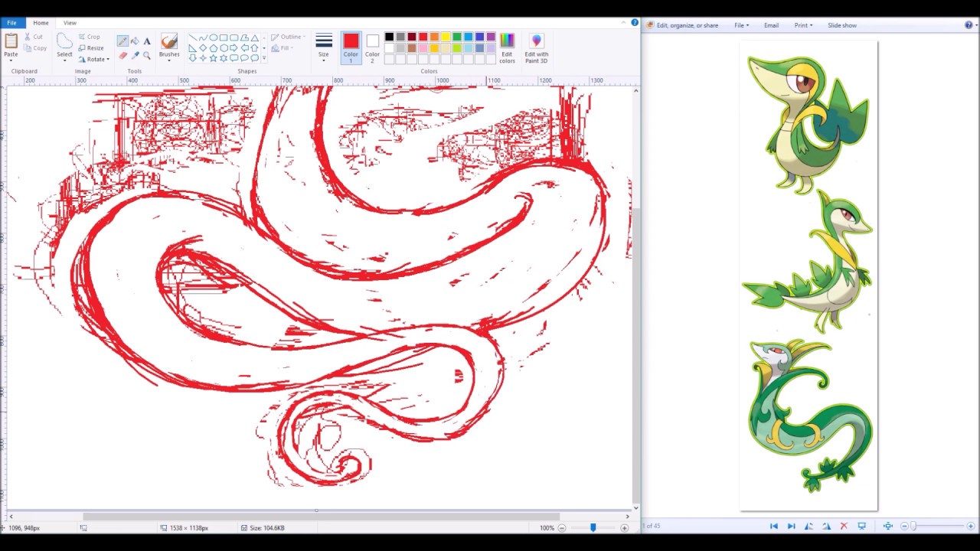Click Paint zoom in plus button
Image resolution: width=980 pixels, height=551 pixels.
(625, 528)
